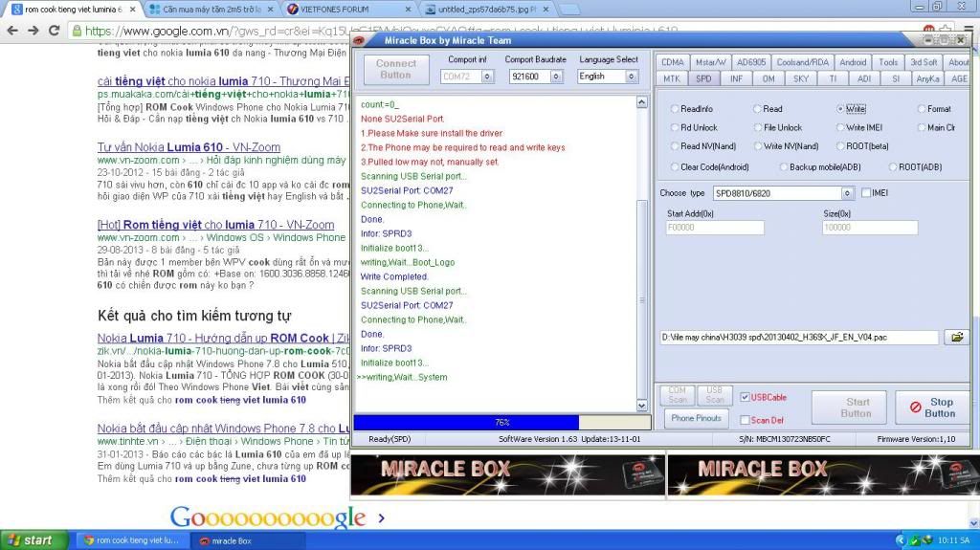
Task: Tick the IMEI checkbox
Action: click(x=865, y=193)
